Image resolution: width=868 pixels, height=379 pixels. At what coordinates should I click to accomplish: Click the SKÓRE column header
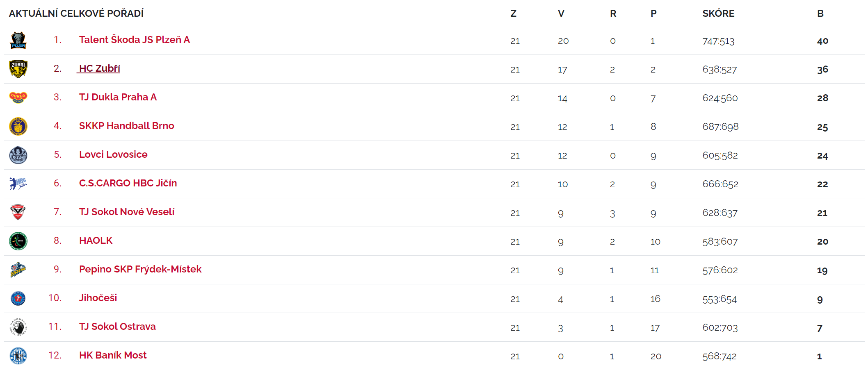(718, 13)
